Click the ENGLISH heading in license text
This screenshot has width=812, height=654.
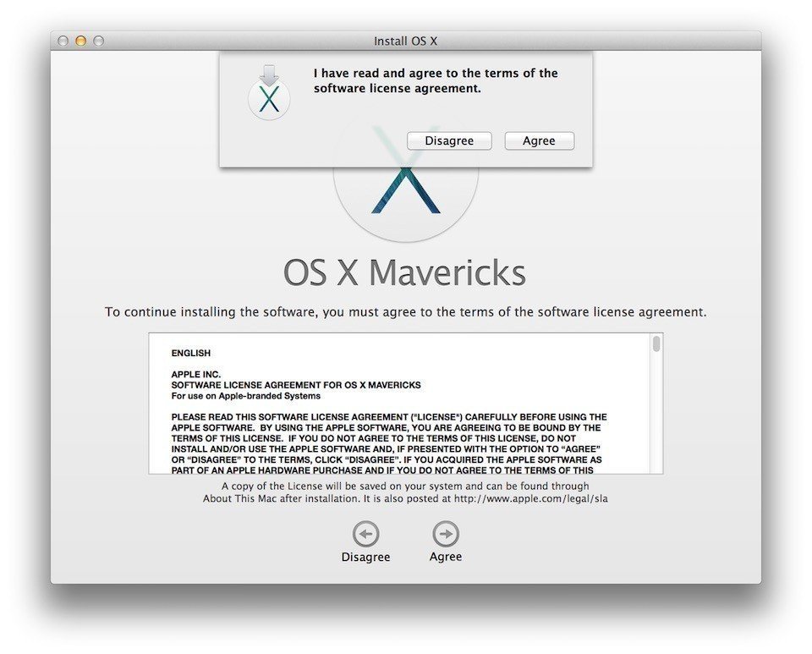(191, 353)
